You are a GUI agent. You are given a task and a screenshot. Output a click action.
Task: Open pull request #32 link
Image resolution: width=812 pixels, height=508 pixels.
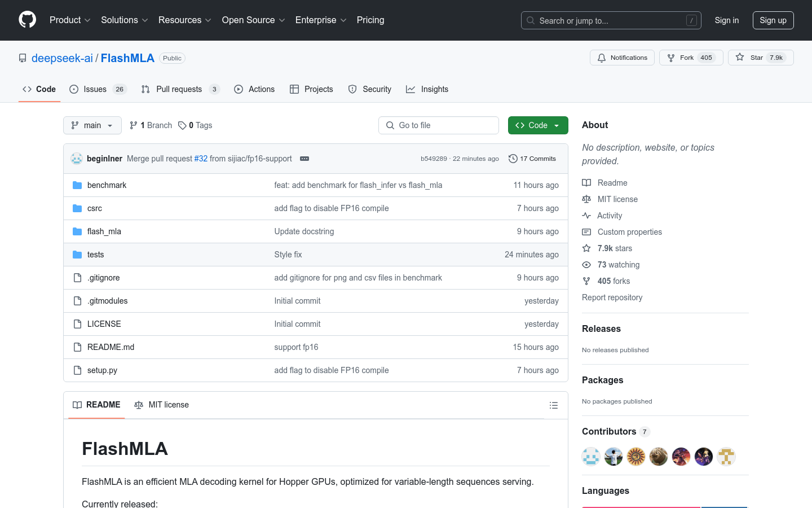coord(201,159)
